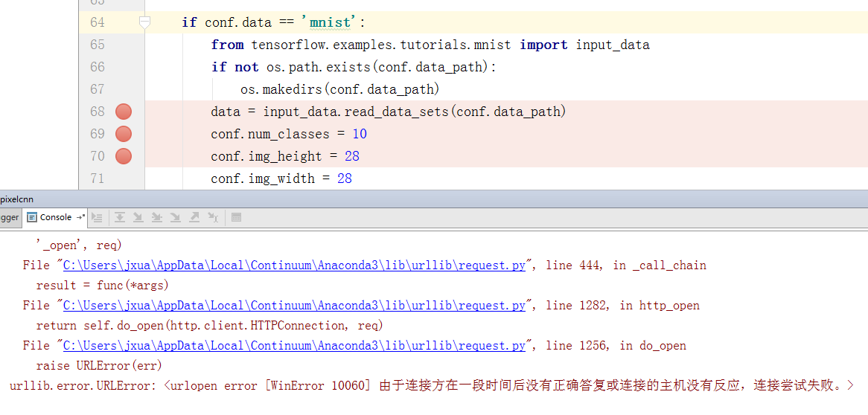
Task: Click Show Execution Point icon
Action: coord(97,217)
